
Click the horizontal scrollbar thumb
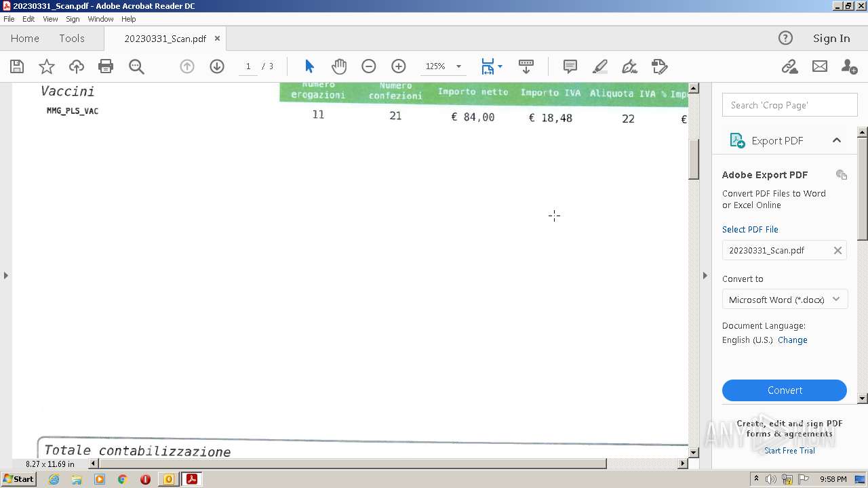pyautogui.click(x=352, y=464)
